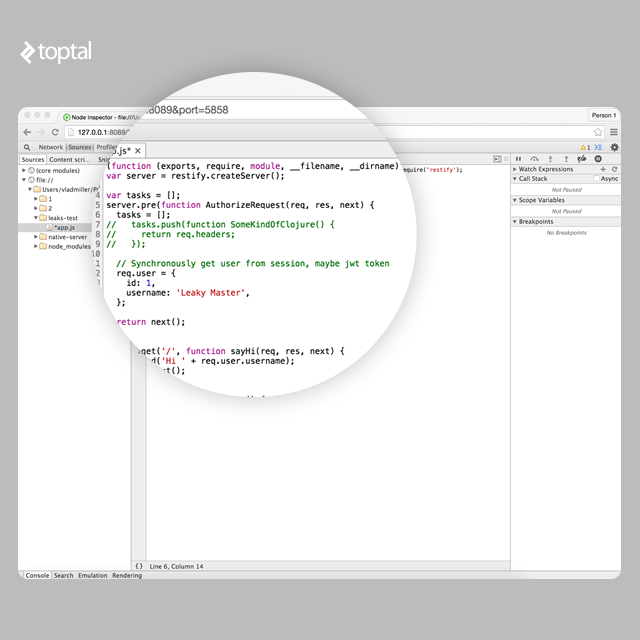This screenshot has height=640, width=640.
Task: Open the Chrome hamburger menu
Action: [x=613, y=132]
